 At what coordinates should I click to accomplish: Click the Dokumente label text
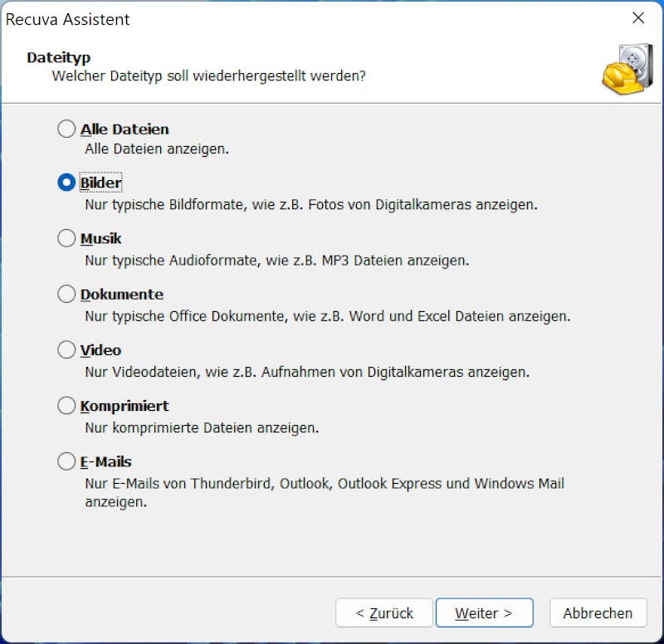pyautogui.click(x=122, y=295)
